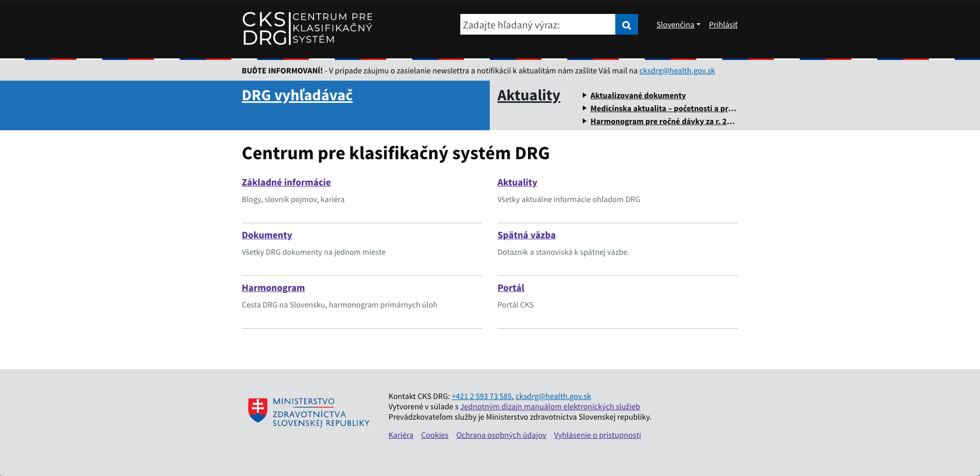Click the text 'Cesta DRG na Slovensku, harmonogram primárnych úloh'

click(x=339, y=304)
